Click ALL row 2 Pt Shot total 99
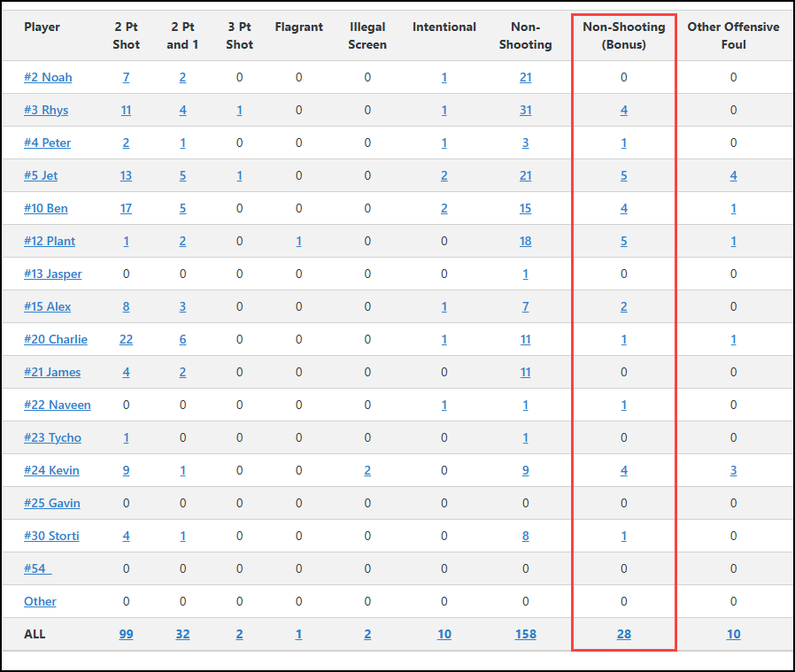This screenshot has height=672, width=795. [126, 634]
